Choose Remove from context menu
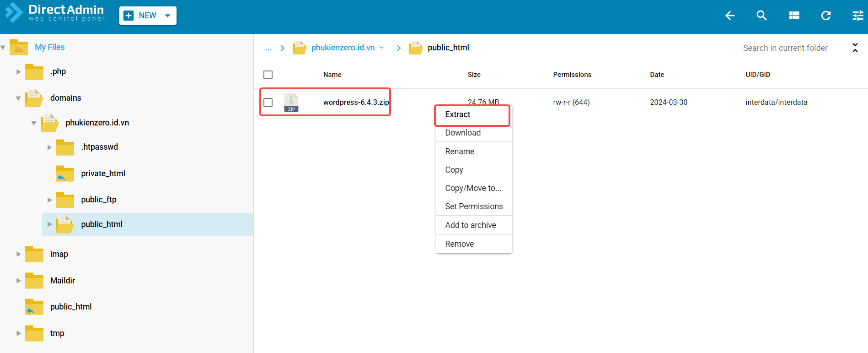 (474, 244)
